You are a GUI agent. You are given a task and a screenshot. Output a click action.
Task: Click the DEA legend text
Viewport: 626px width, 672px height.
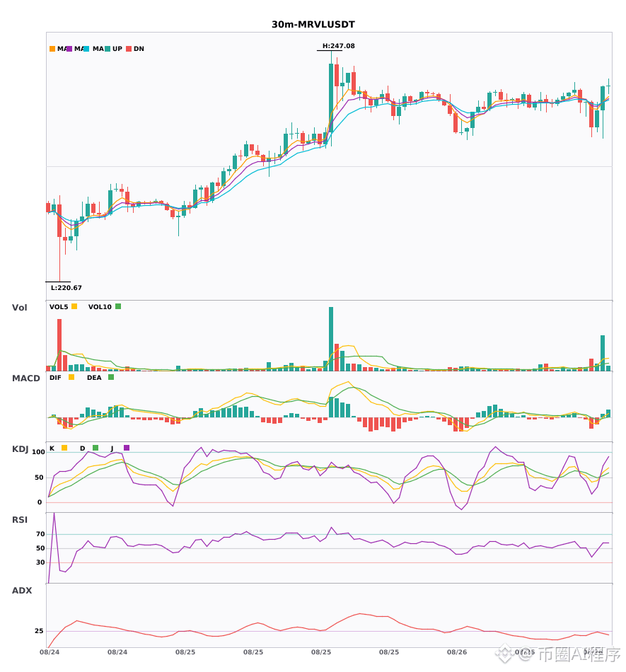click(x=94, y=378)
